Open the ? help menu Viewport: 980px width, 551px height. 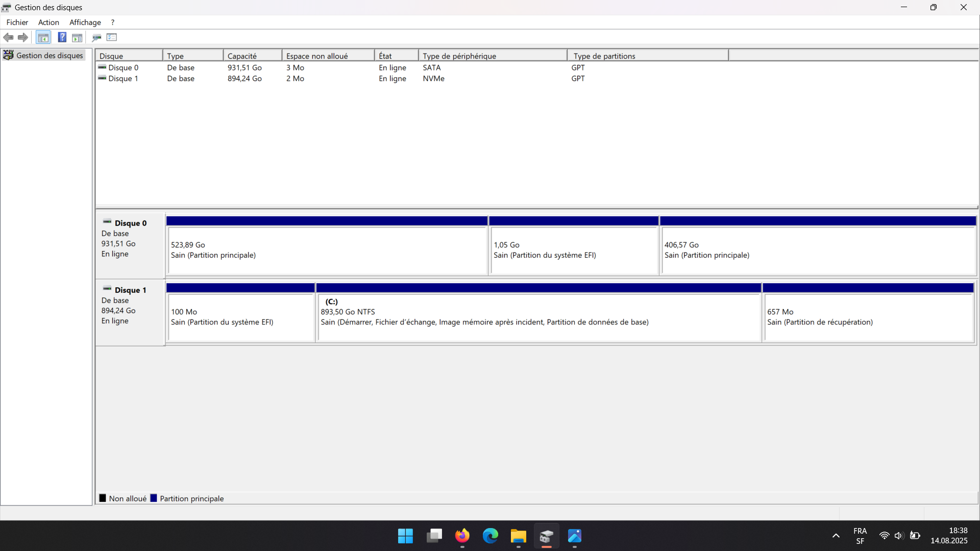coord(113,22)
